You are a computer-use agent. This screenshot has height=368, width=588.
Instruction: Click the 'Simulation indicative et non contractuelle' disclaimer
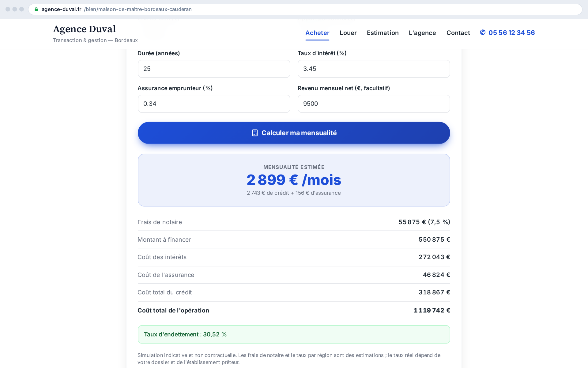289,358
